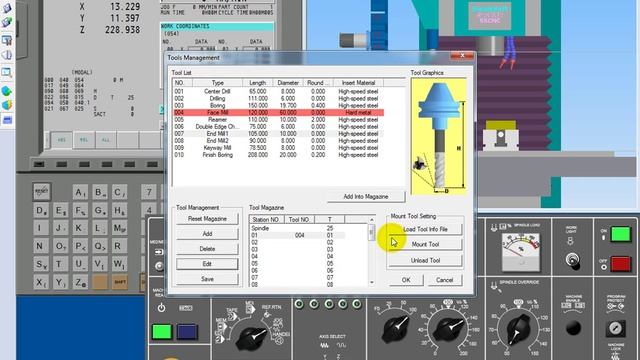Select tool 010 Finish Boring row

coord(278,155)
